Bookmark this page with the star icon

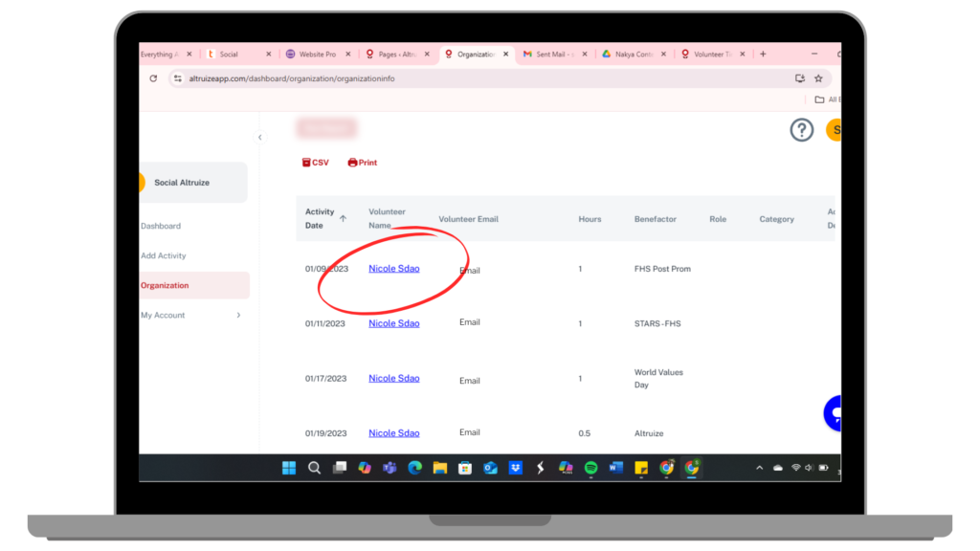pos(819,78)
